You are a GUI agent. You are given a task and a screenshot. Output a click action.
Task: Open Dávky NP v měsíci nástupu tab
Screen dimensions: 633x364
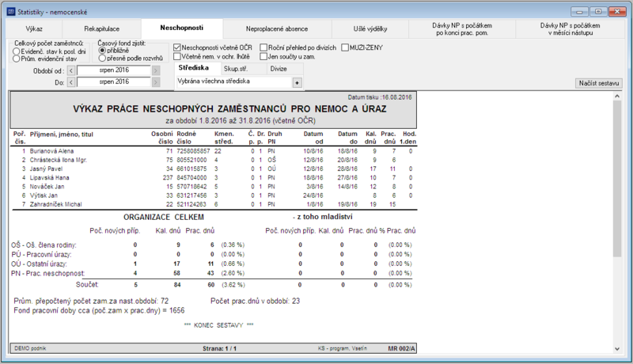tap(570, 28)
